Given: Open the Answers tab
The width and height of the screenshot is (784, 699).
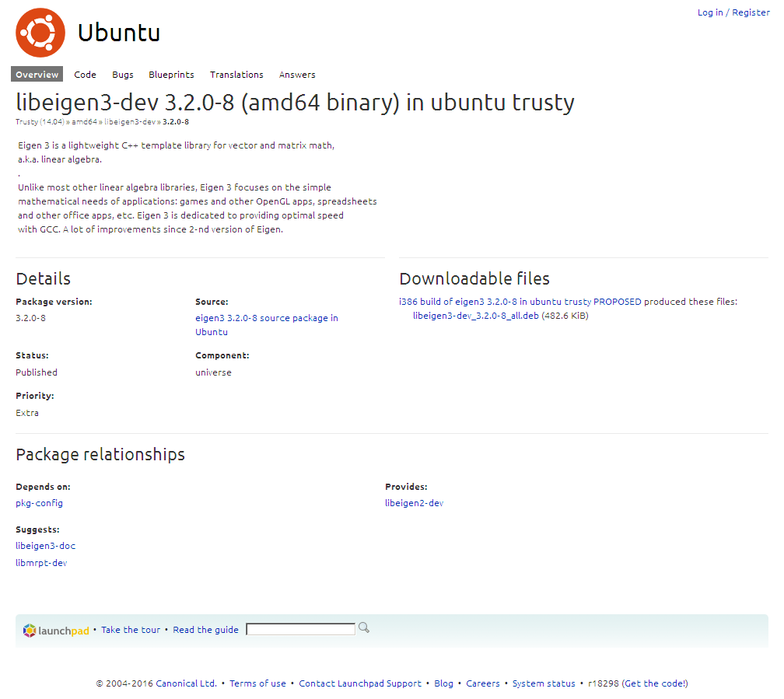Looking at the screenshot, I should tap(297, 75).
